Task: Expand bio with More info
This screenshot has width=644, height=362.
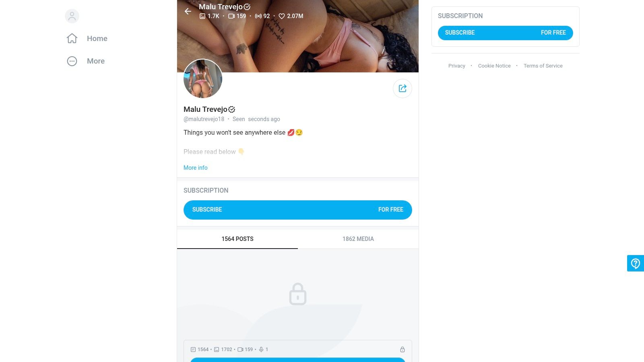Action: click(196, 168)
